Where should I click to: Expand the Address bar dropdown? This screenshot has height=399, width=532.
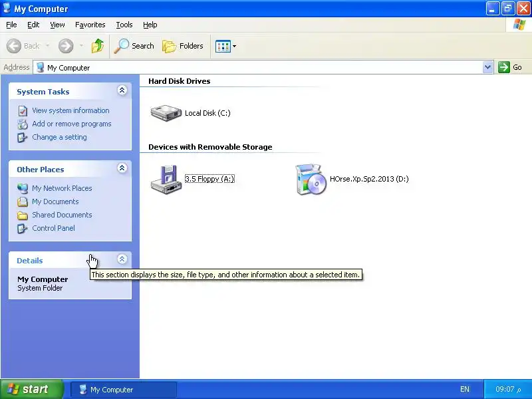coord(487,67)
